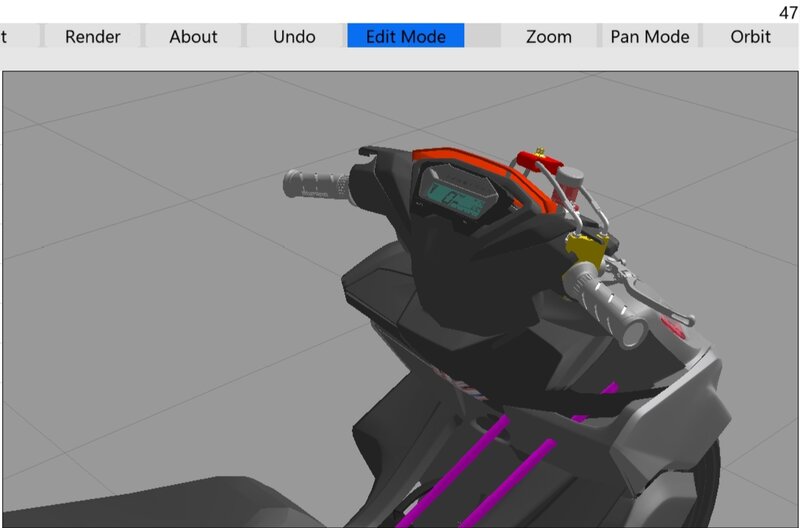Screen dimensions: 800x528
Task: Click the red switch on right body panel
Action: pyautogui.click(x=672, y=327)
